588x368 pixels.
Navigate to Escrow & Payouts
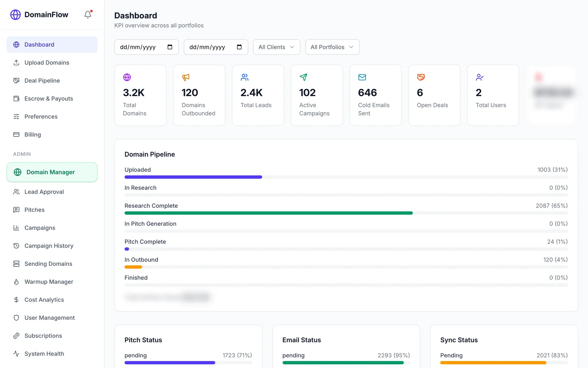click(52, 99)
